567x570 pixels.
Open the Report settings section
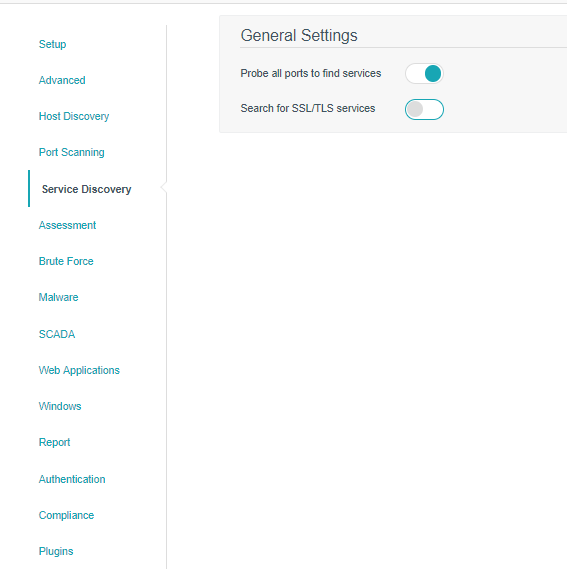54,442
